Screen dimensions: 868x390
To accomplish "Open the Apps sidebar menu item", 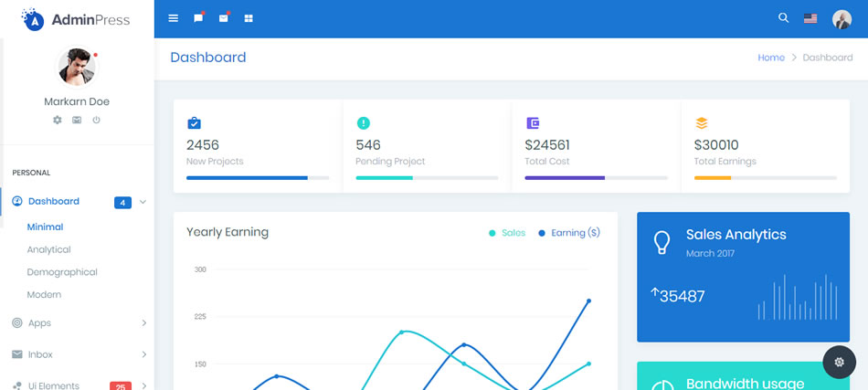I will point(77,322).
